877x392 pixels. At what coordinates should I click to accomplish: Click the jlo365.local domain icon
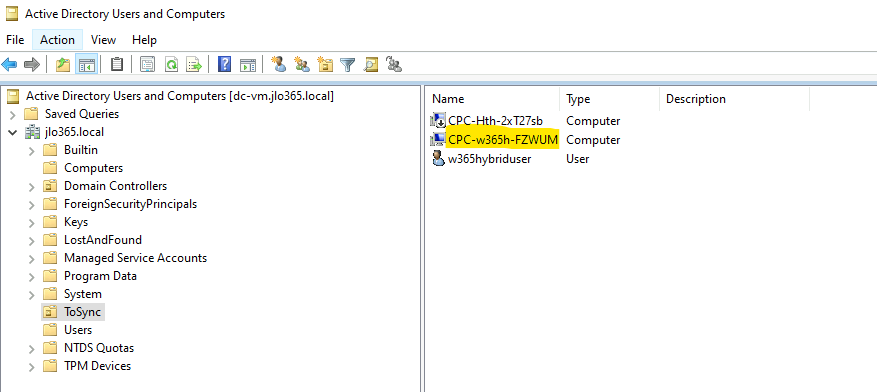[x=33, y=132]
